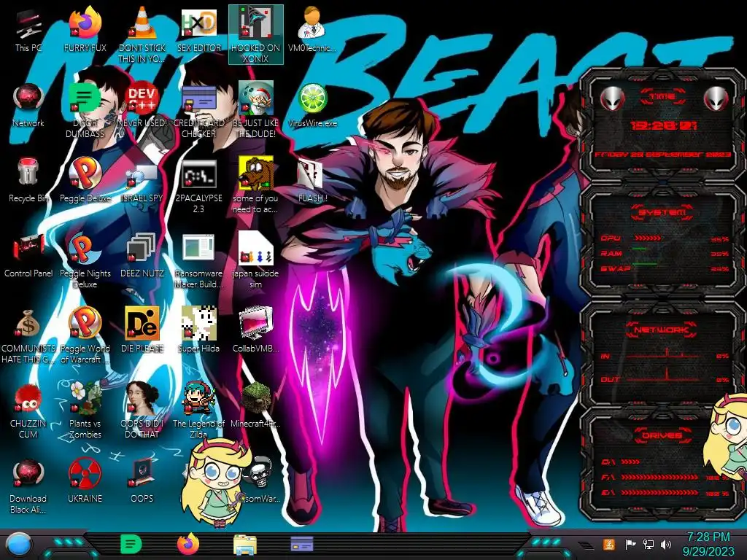Screen dimensions: 747x560
Task: Click the 7:28 PM taskbar clock
Action: (x=708, y=545)
